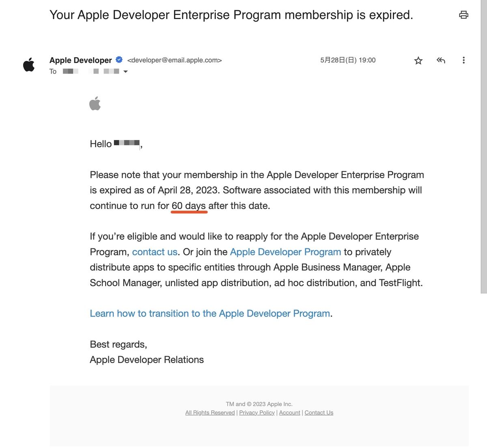Click the vertical scrollbar thumb
This screenshot has height=448, width=487.
click(x=484, y=146)
